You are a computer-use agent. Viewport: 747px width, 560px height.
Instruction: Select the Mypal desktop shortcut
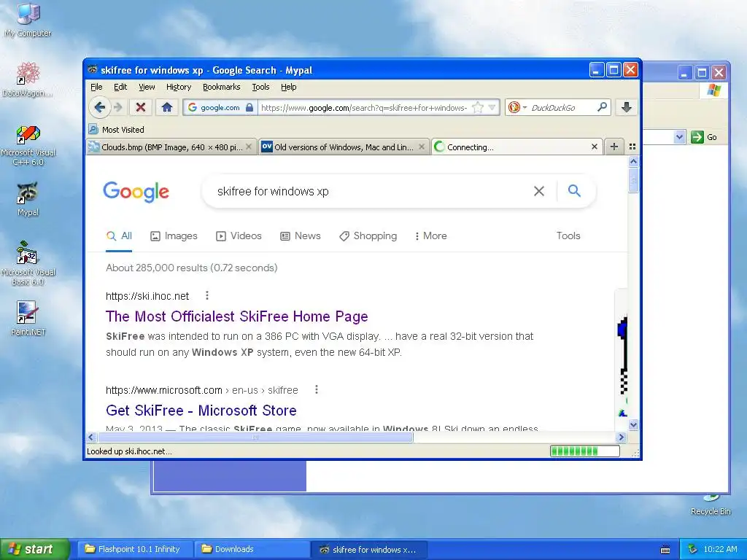(x=28, y=200)
